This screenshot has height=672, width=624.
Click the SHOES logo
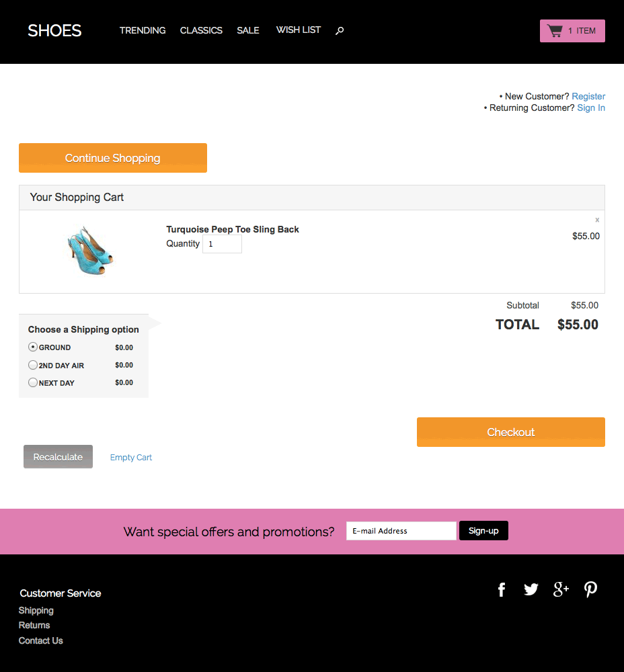(54, 30)
